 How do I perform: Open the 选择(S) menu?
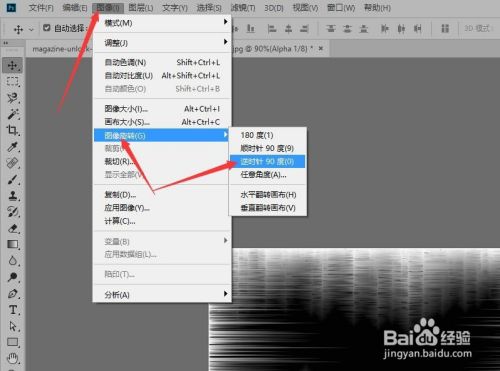click(209, 7)
